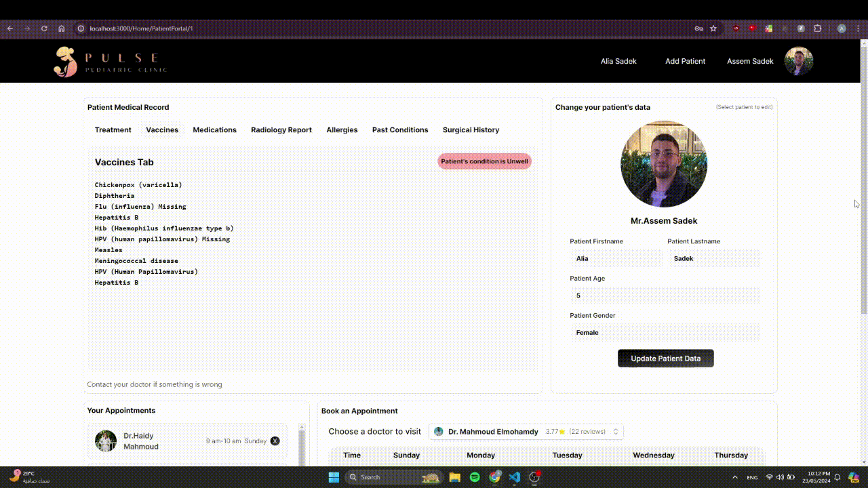Click the Select patient to edit link
This screenshot has width=868, height=488.
[x=745, y=106]
